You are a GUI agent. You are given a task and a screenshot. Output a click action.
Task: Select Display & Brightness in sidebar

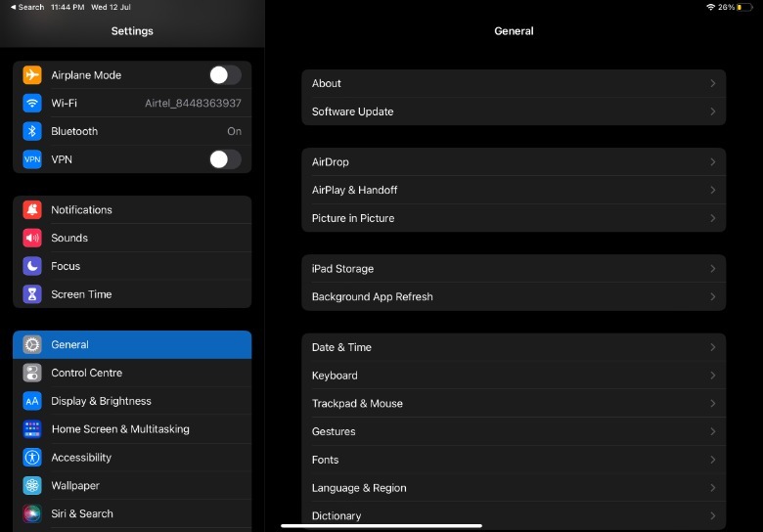pyautogui.click(x=132, y=401)
